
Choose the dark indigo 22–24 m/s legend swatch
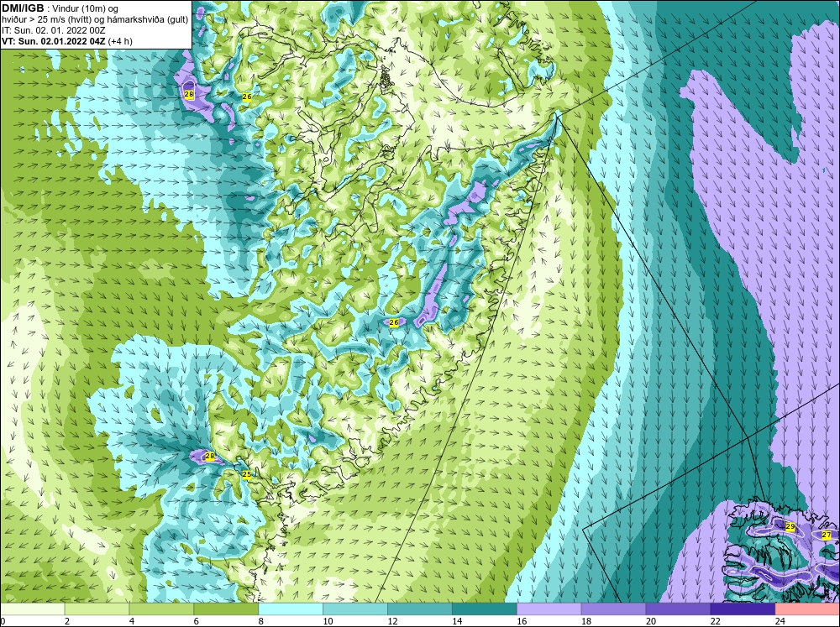tap(742, 609)
